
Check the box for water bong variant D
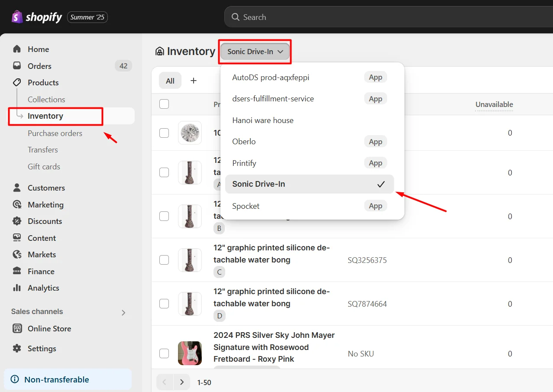(x=164, y=304)
